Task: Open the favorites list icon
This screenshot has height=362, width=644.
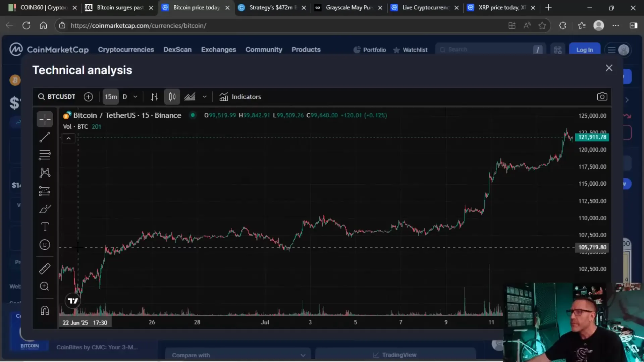Action: (582, 25)
